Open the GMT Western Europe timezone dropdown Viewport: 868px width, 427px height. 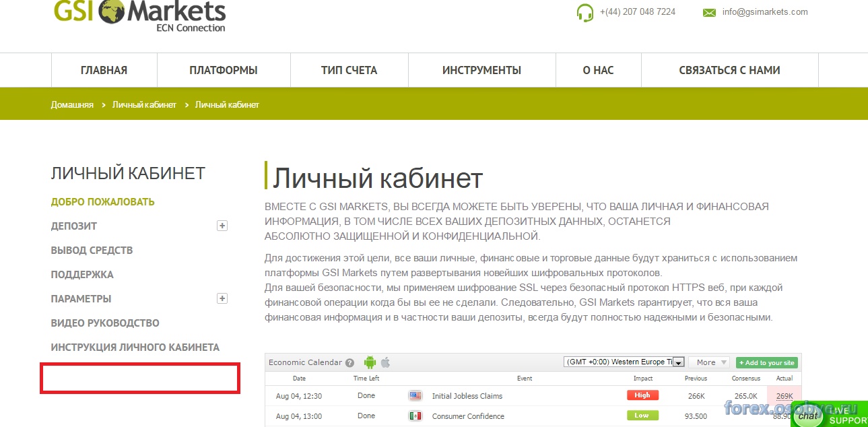click(x=624, y=362)
